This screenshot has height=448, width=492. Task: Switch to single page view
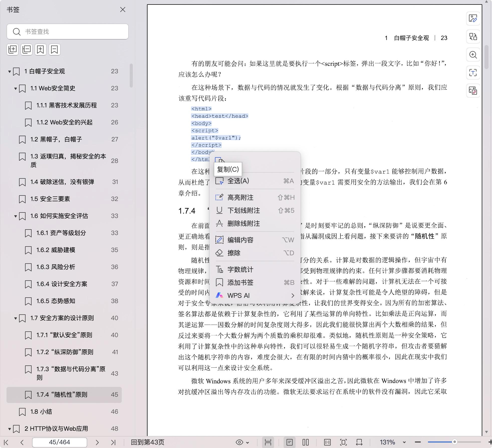290,442
